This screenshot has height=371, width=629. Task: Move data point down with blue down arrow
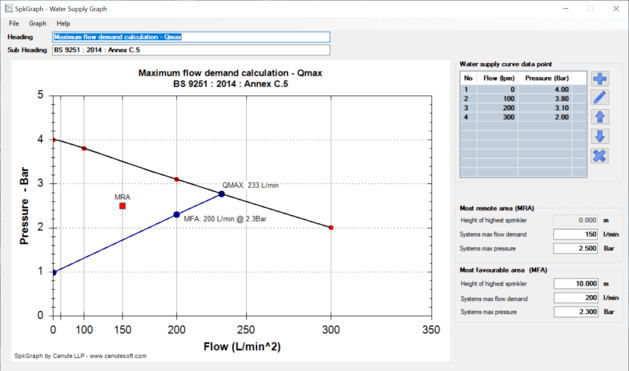pos(600,136)
